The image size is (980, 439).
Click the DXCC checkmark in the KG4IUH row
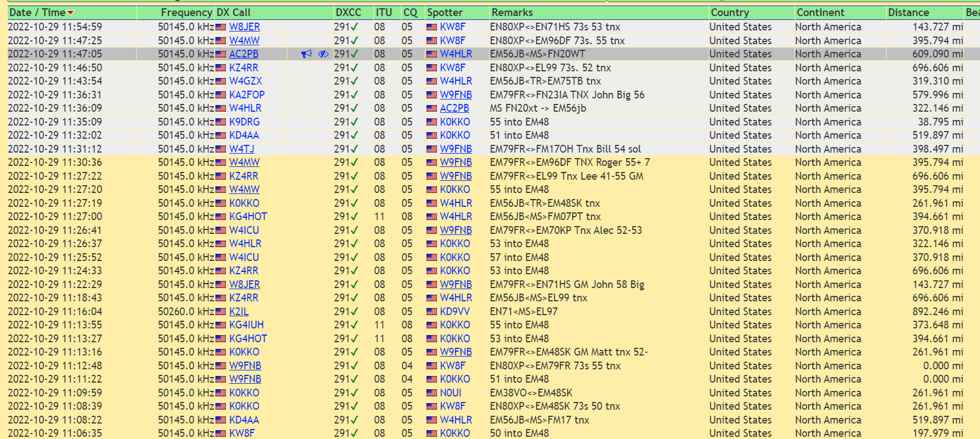(354, 325)
